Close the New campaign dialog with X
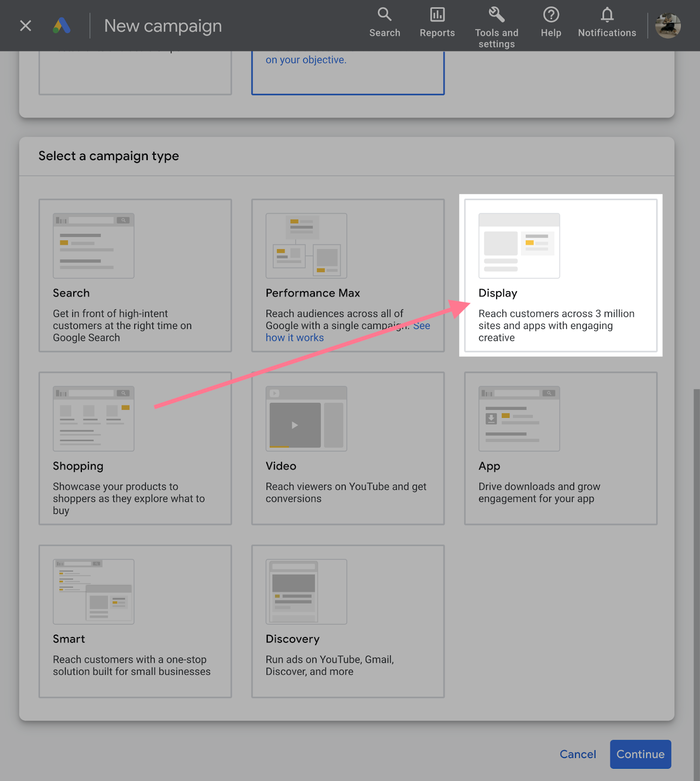This screenshot has width=700, height=781. coord(25,25)
